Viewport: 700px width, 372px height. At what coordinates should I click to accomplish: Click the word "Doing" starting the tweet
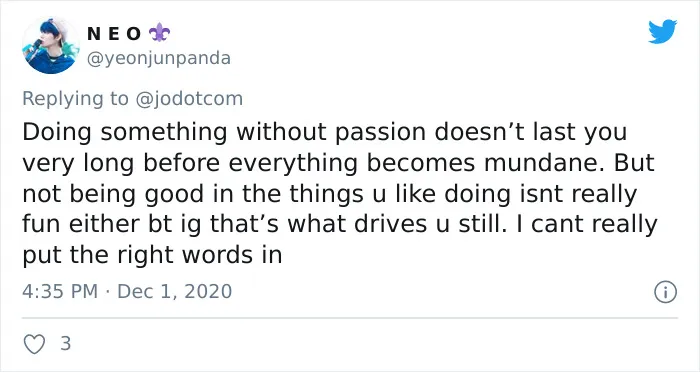pos(57,133)
